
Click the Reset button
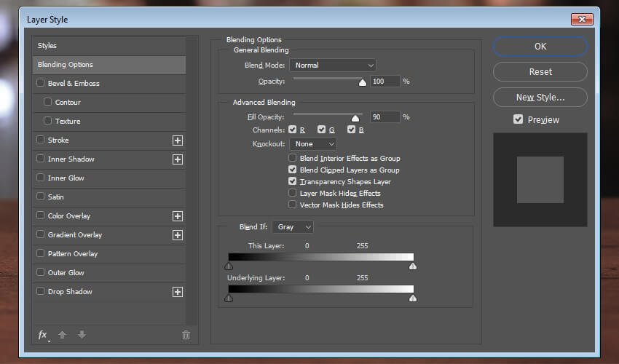pyautogui.click(x=540, y=72)
